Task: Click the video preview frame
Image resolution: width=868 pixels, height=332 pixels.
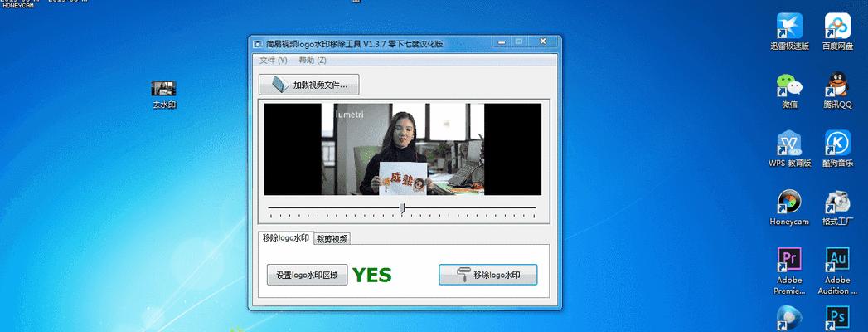Action: coord(402,149)
